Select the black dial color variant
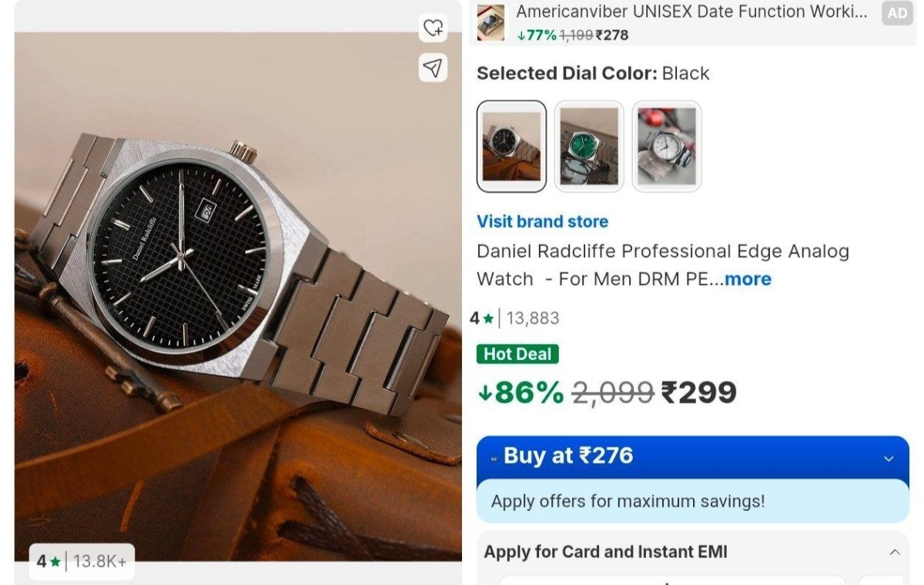Image resolution: width=924 pixels, height=585 pixels. coord(512,145)
